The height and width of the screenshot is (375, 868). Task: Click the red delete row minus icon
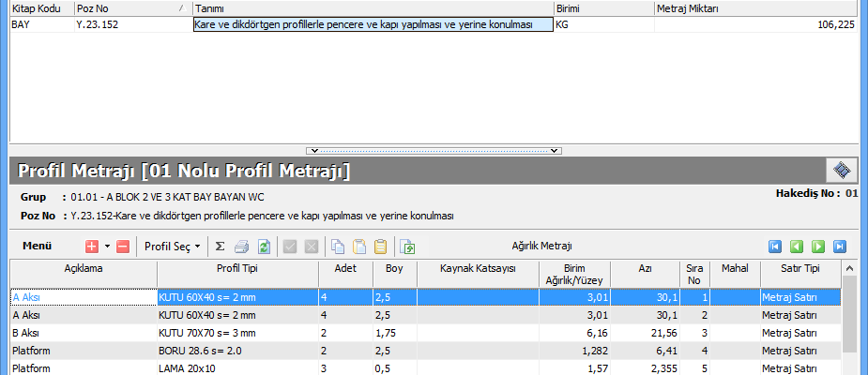point(122,247)
